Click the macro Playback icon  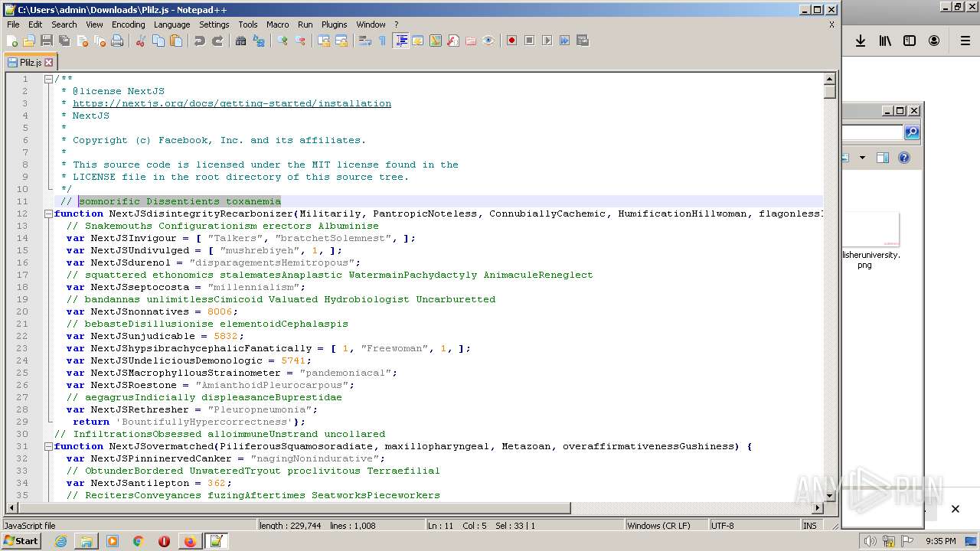pos(547,41)
